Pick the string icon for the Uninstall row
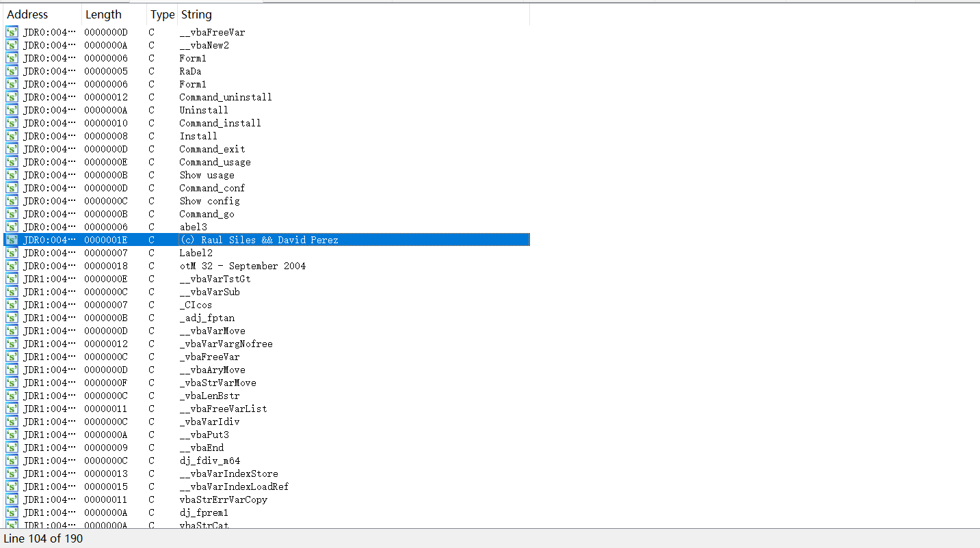Screen dimensions: 980x548 (x=12, y=110)
